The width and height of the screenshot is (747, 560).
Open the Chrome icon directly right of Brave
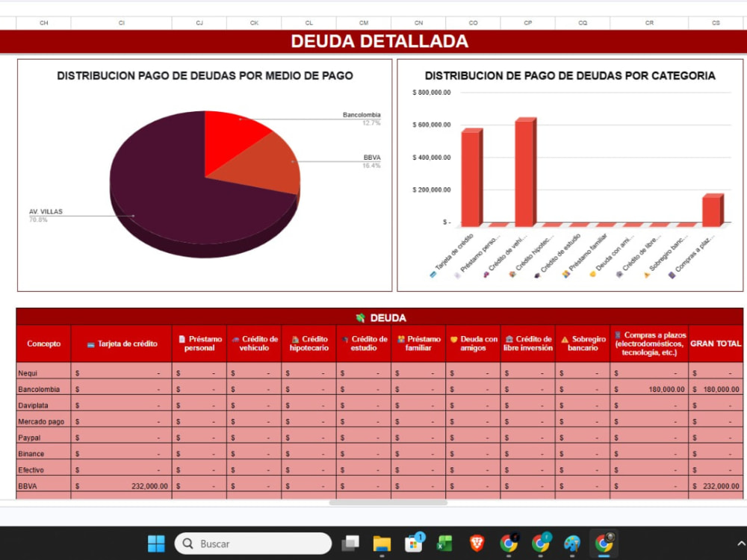509,544
